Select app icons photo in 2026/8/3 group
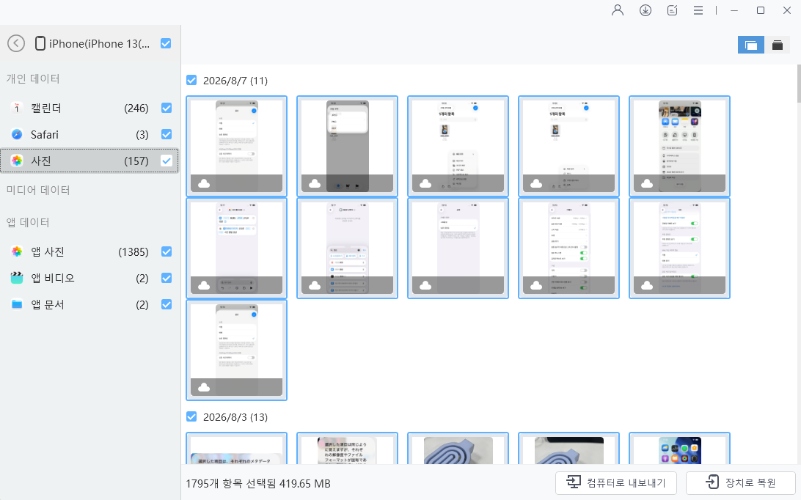This screenshot has height=500, width=801. pos(679,448)
